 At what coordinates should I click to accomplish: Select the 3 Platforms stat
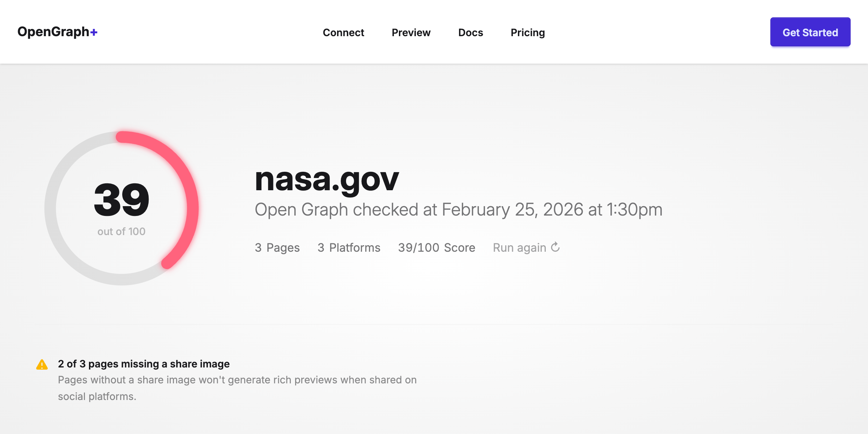(x=349, y=247)
